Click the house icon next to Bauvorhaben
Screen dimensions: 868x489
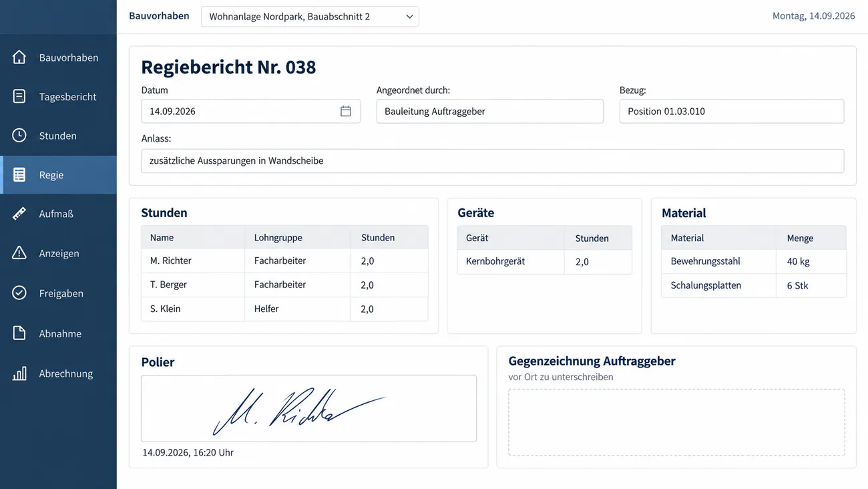19,57
